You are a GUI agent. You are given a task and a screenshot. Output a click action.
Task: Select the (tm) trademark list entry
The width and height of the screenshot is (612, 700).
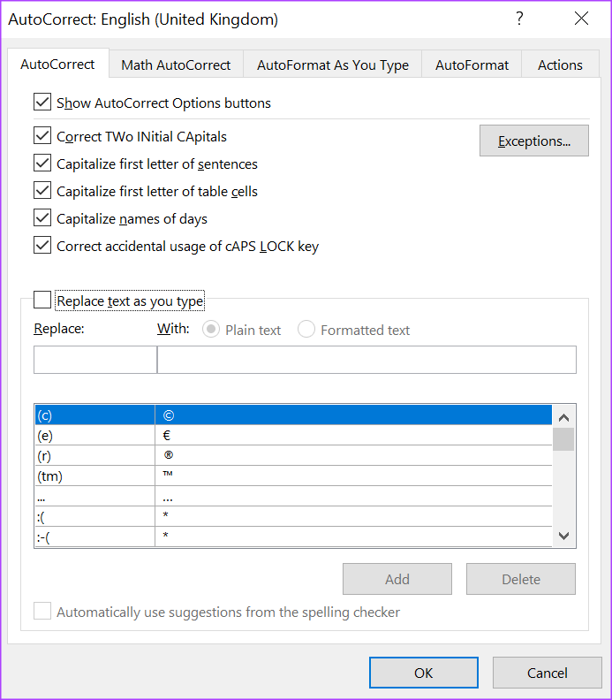(x=94, y=476)
